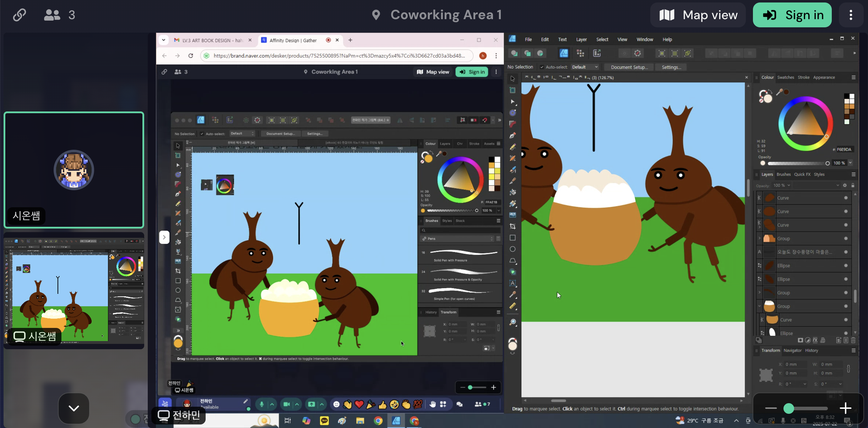Select the Pencil tool in the right Affinity window
Screen dimensions: 868x428
[x=512, y=147]
